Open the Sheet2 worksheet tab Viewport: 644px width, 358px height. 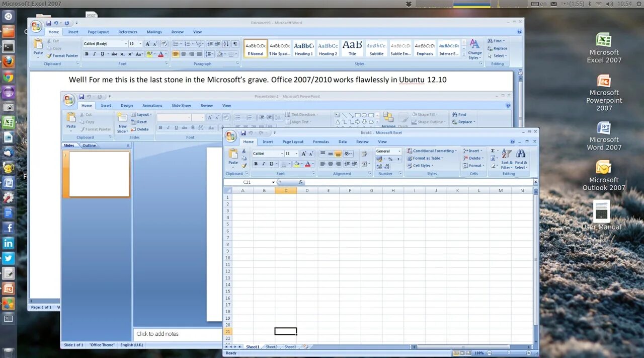pyautogui.click(x=272, y=347)
